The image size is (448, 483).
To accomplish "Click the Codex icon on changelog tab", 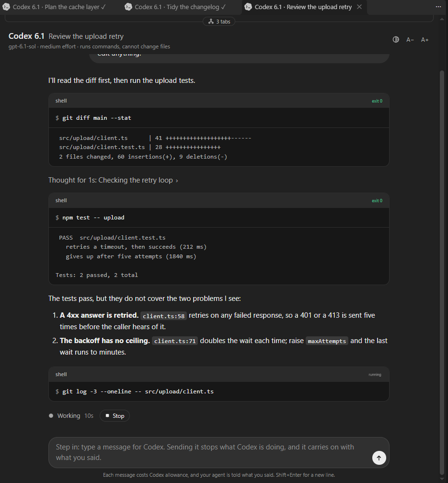I will pyautogui.click(x=128, y=7).
